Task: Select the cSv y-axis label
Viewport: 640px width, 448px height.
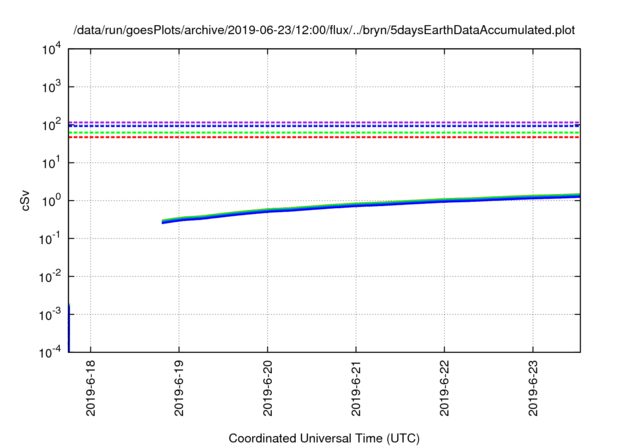Action: 25,200
